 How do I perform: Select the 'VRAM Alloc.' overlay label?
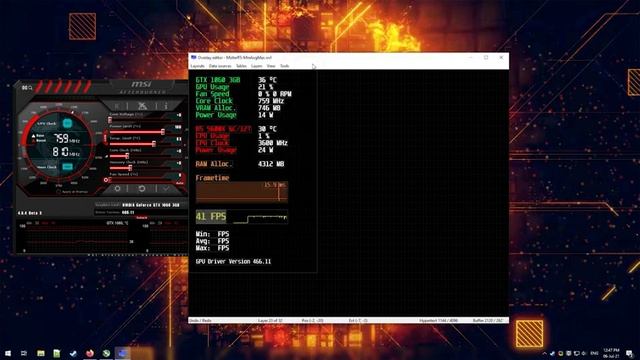click(216, 108)
